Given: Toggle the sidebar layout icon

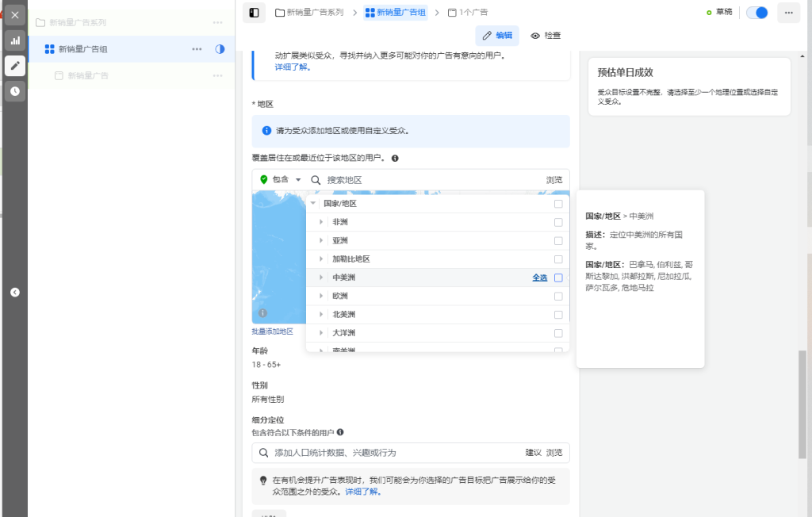Looking at the screenshot, I should point(254,13).
